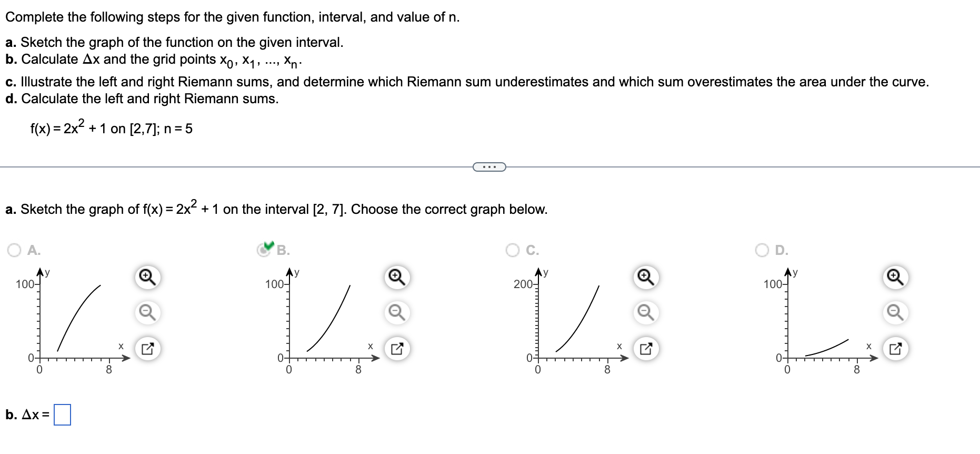Image resolution: width=980 pixels, height=454 pixels.
Task: Zoom in on graph C
Action: 646,277
